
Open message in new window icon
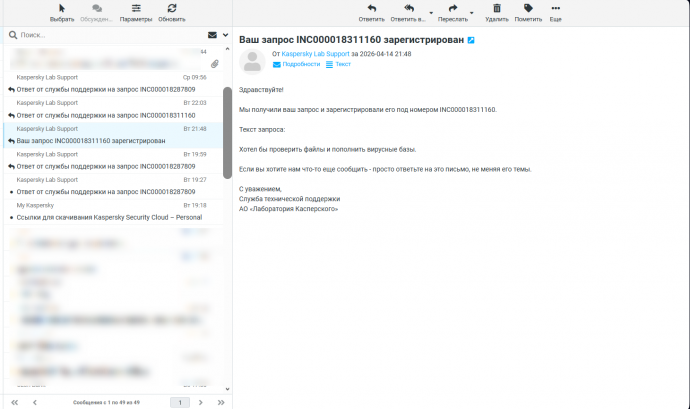tap(471, 40)
